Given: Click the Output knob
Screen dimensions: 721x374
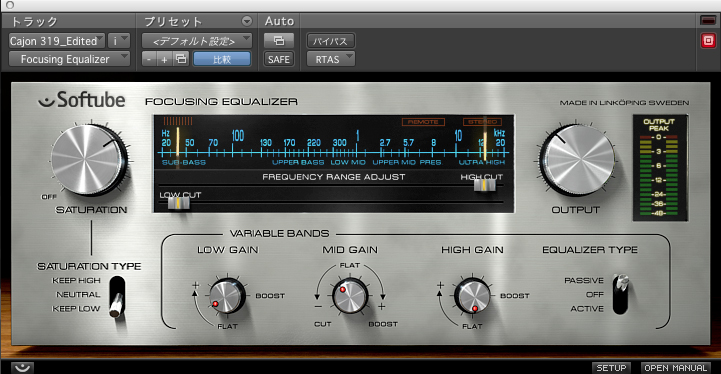Looking at the screenshot, I should pyautogui.click(x=578, y=160).
